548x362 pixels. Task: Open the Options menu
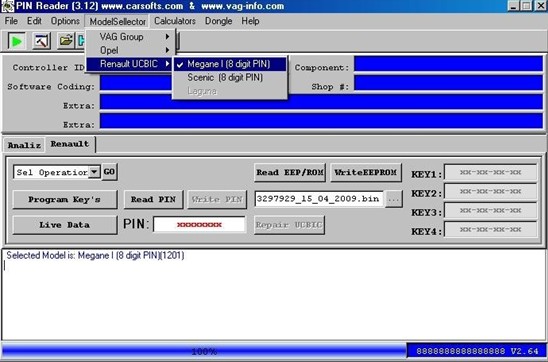point(65,21)
